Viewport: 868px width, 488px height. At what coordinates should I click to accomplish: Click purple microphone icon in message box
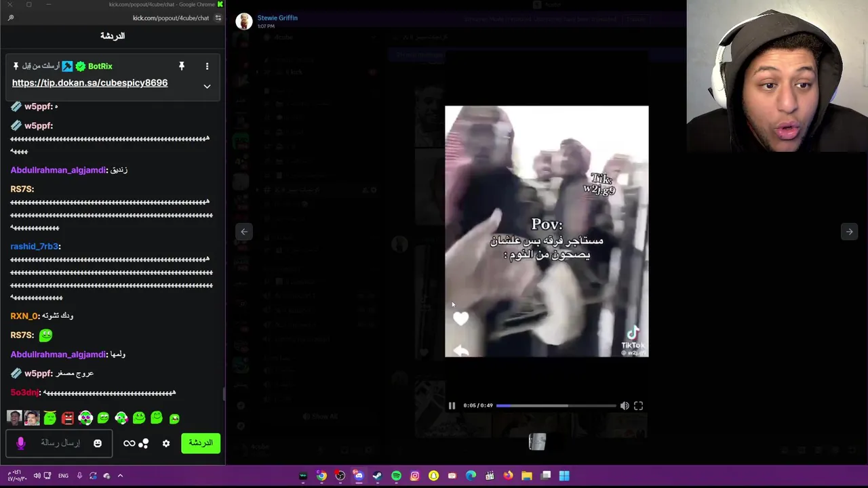[20, 443]
